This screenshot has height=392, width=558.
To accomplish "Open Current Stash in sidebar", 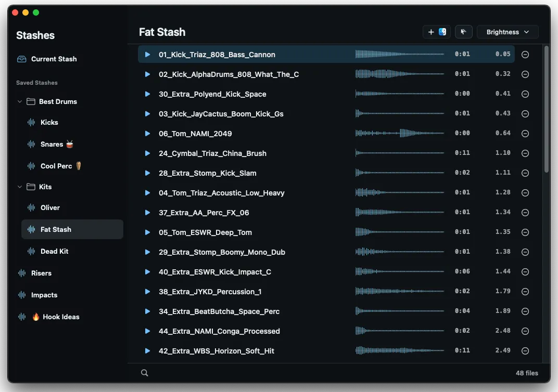I will 47,59.
